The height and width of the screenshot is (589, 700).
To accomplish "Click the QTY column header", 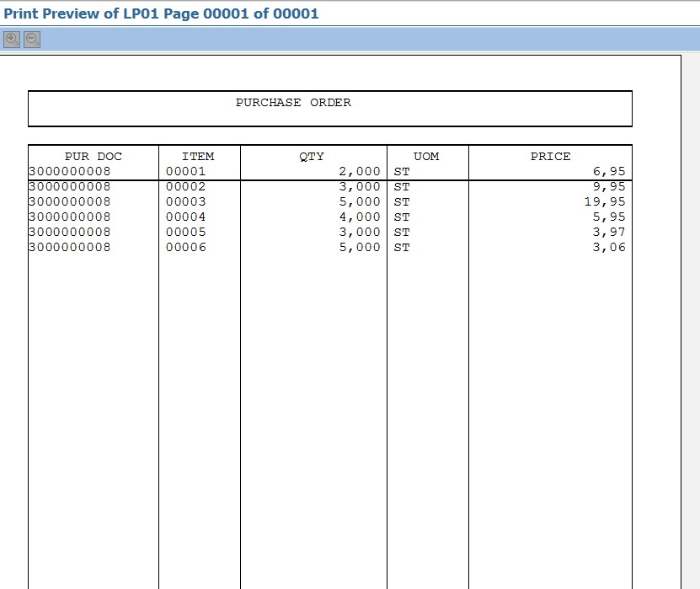I will point(311,156).
